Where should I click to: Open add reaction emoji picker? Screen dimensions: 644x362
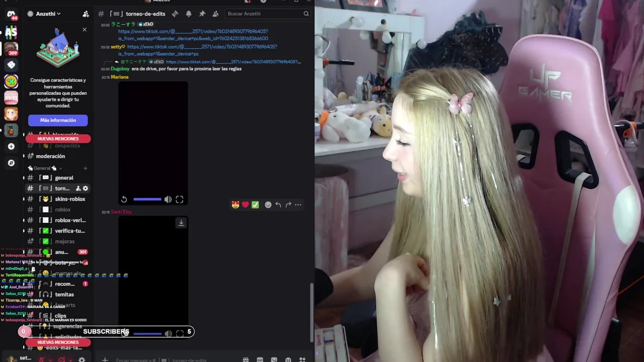pos(268,205)
